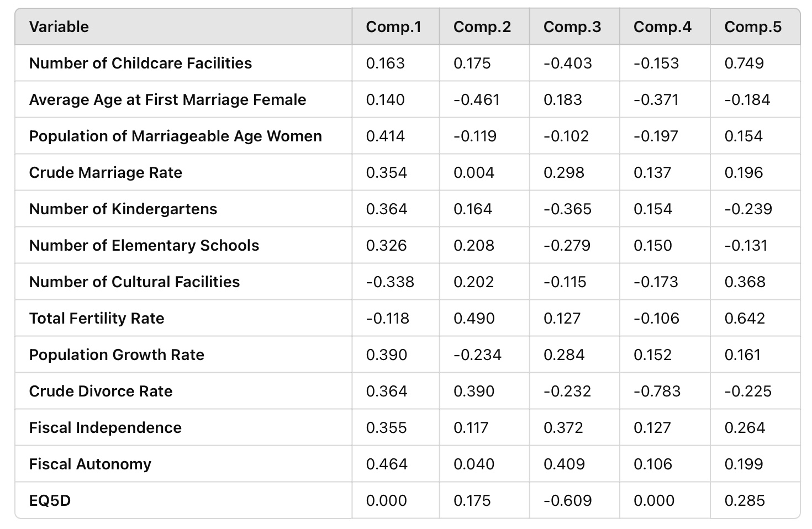Select the Total Fertility Rate row label
The height and width of the screenshot is (529, 812).
[97, 318]
